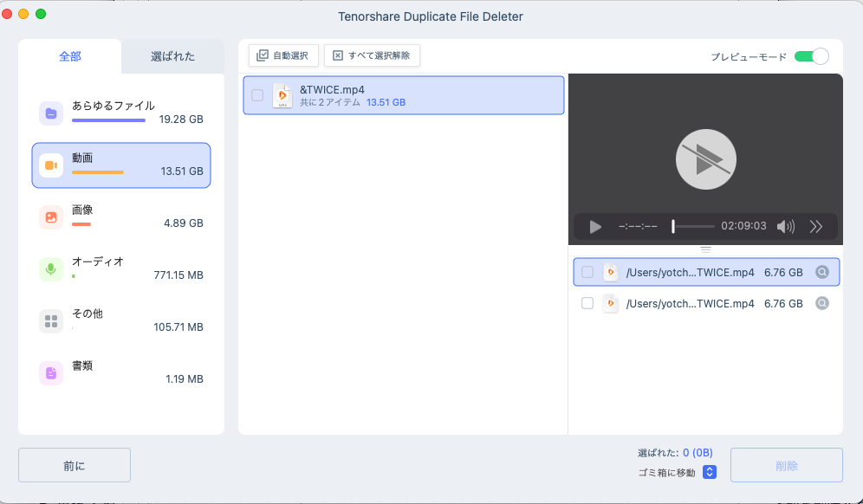Select the 書類 1.19 MB category
The height and width of the screenshot is (504, 863).
(x=121, y=373)
